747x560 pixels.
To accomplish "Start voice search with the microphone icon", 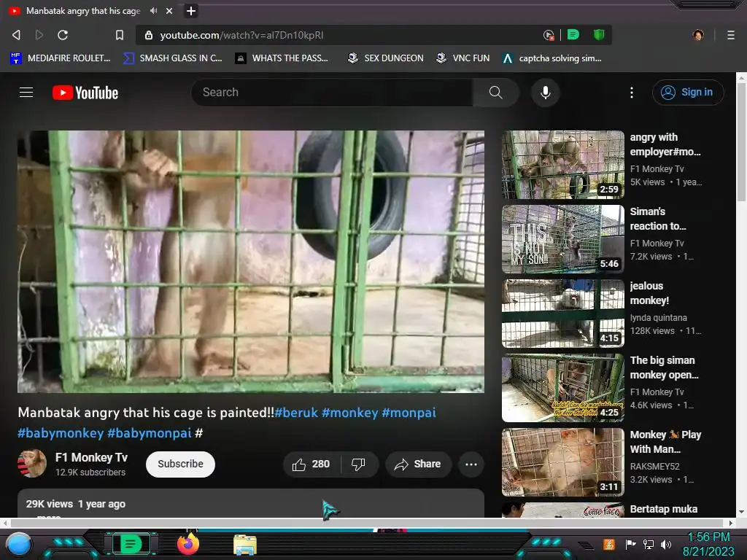I will 546,93.
